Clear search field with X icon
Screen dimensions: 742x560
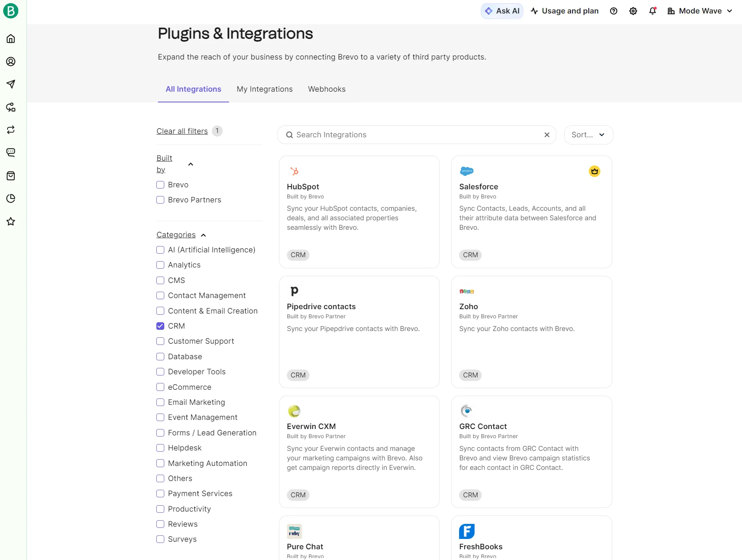[x=547, y=135]
